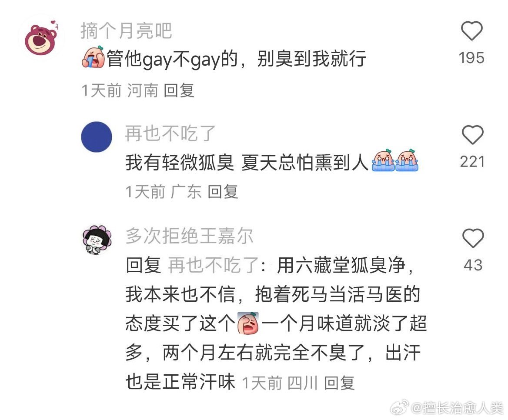Screen dimensions: 508x420
Task: Reply to the comment from 河南
Action: [179, 90]
